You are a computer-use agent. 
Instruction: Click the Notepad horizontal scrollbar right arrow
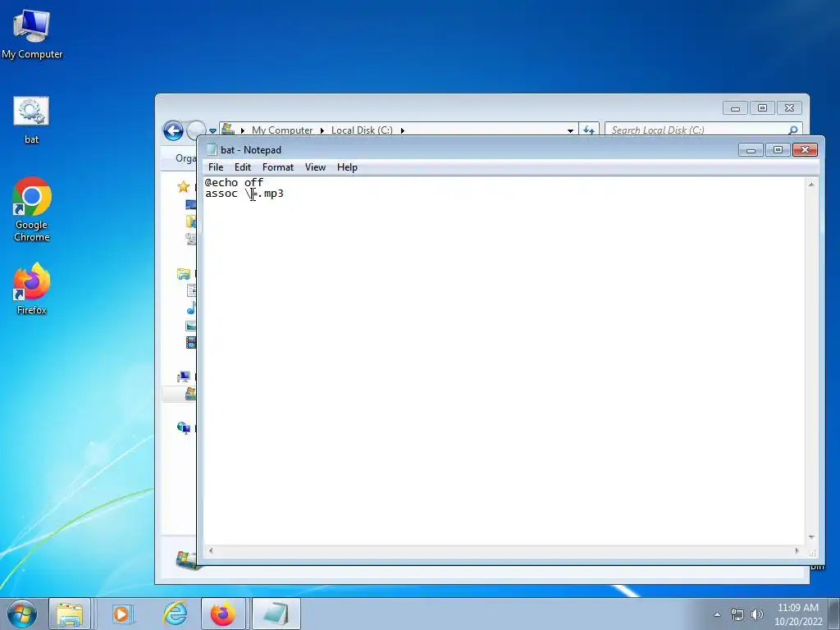797,550
